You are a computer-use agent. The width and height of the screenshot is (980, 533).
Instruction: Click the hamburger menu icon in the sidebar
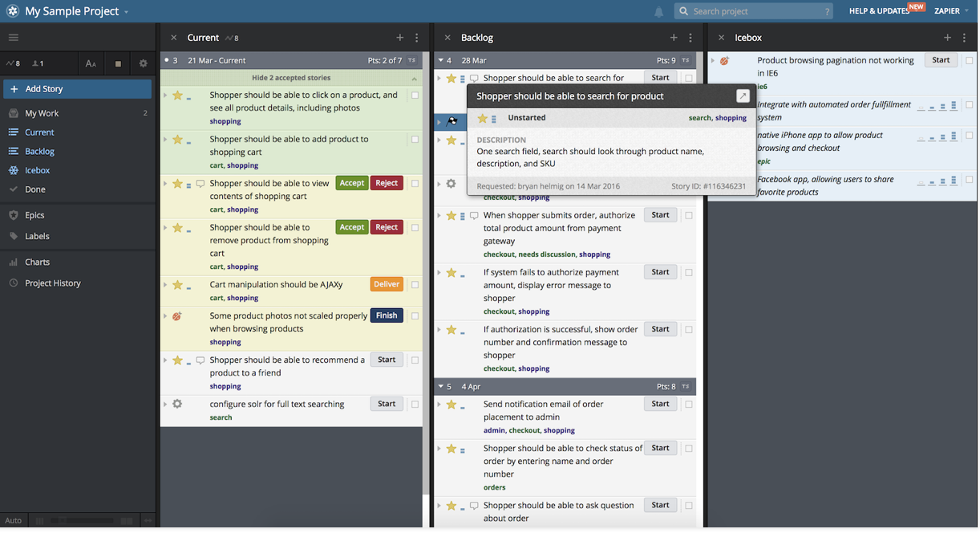pos(14,38)
